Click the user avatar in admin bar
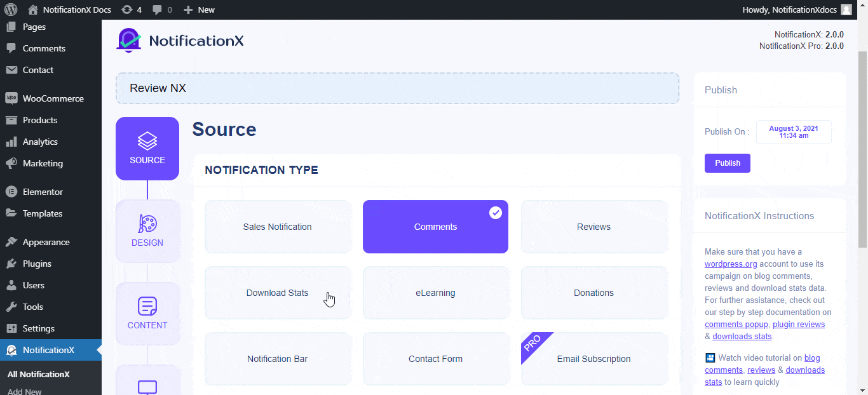This screenshot has width=868, height=395. (x=846, y=10)
